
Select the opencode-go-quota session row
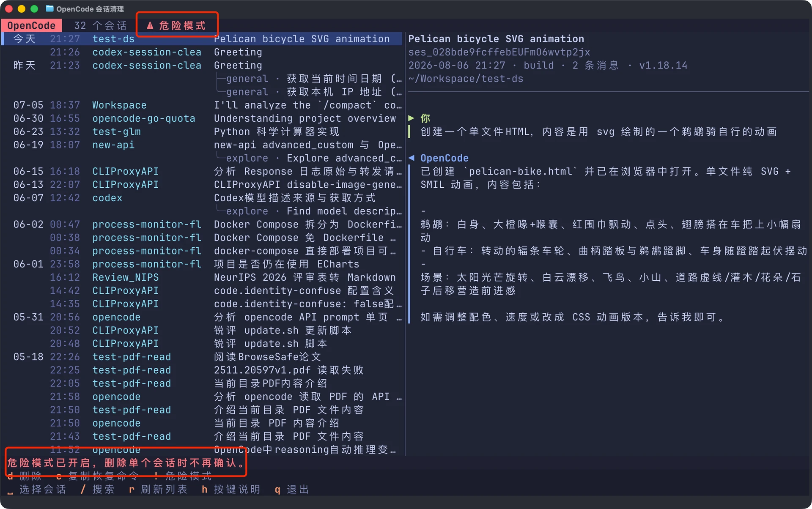[201, 118]
